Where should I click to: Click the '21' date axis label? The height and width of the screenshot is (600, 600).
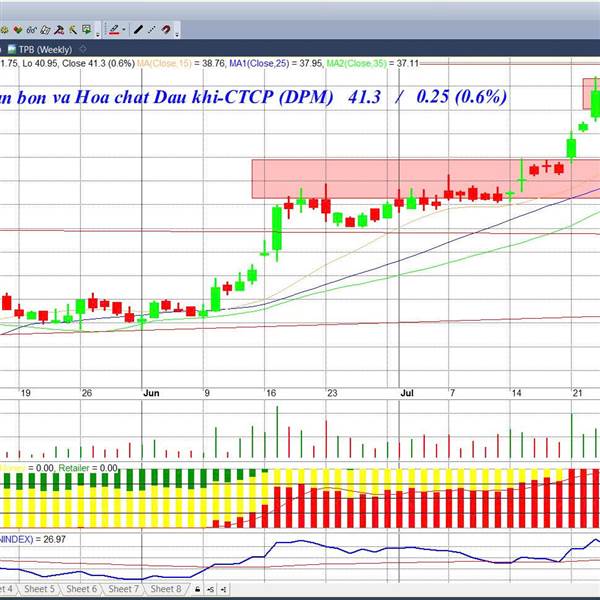click(577, 393)
